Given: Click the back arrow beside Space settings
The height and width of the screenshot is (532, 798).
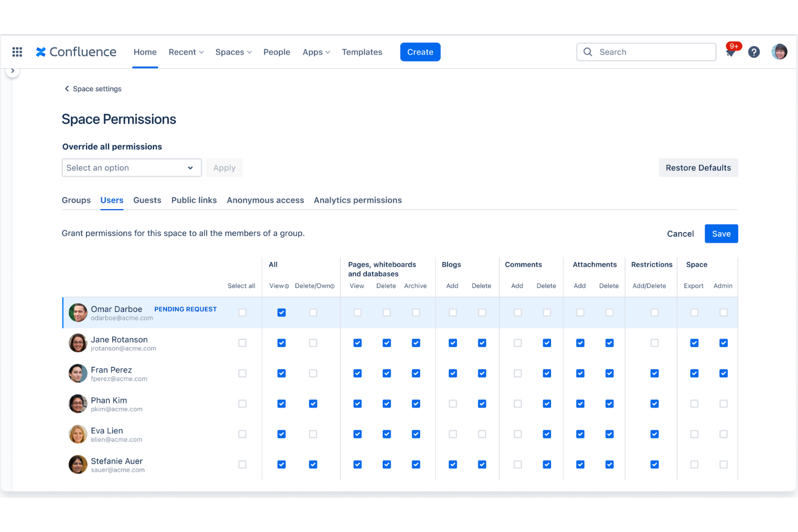Looking at the screenshot, I should pos(66,88).
